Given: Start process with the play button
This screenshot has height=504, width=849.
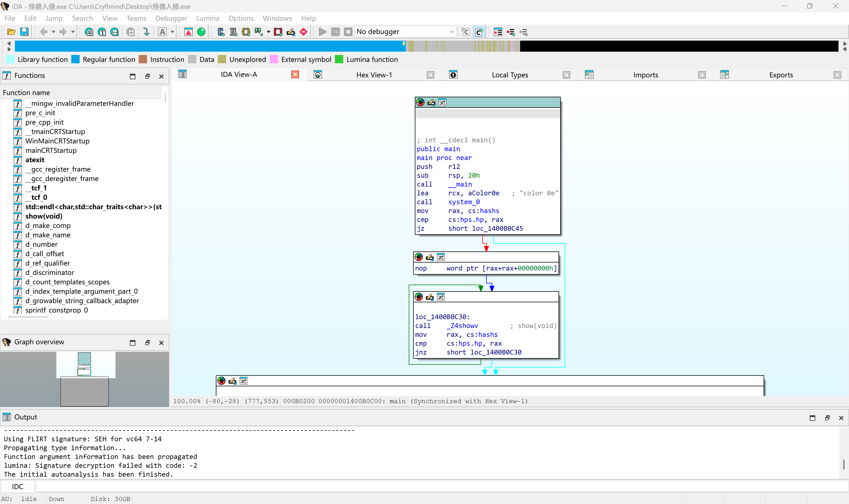Looking at the screenshot, I should tap(323, 32).
